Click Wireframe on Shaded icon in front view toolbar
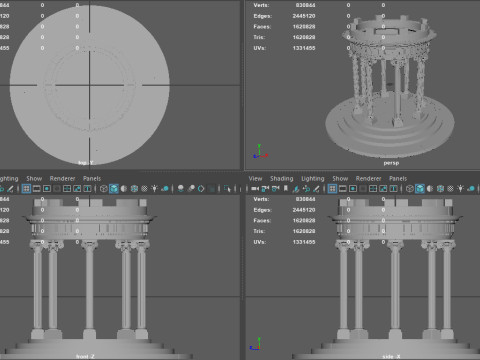This screenshot has height=360, width=480. pos(134,189)
